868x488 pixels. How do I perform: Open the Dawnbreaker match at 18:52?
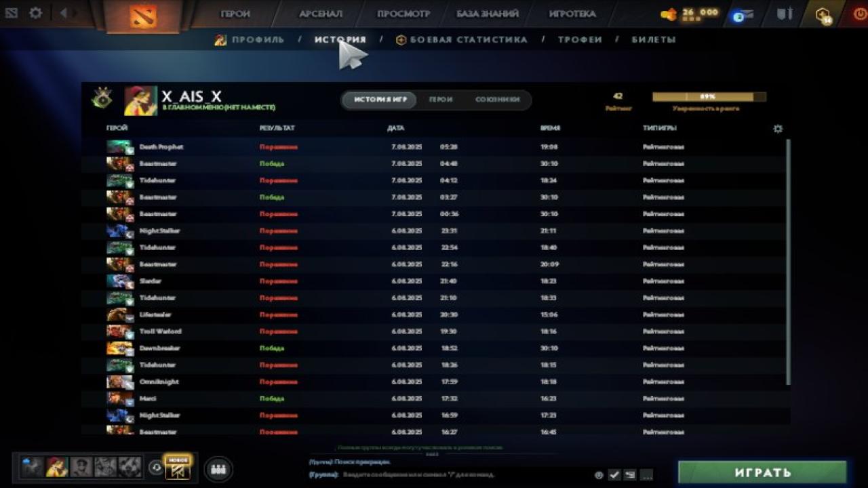coord(433,348)
